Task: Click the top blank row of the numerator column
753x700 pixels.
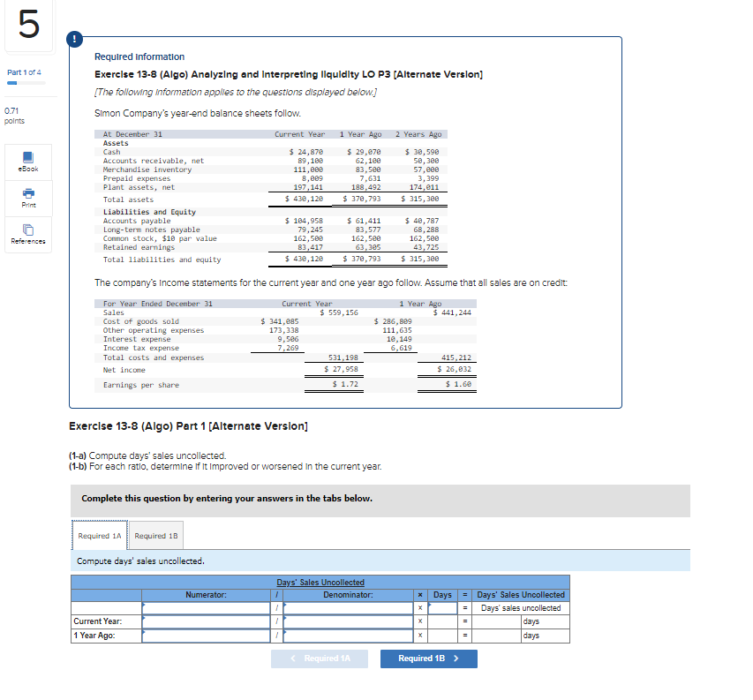Action: (207, 606)
